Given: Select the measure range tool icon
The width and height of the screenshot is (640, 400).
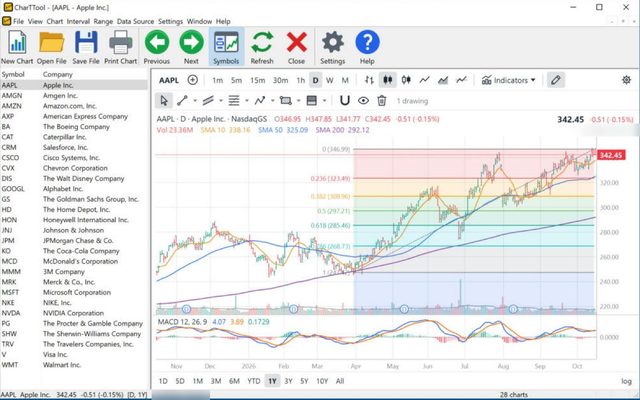Looking at the screenshot, I should (x=311, y=100).
